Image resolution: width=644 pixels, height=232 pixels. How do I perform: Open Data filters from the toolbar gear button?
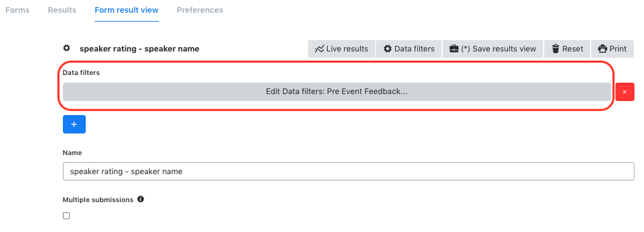click(409, 49)
